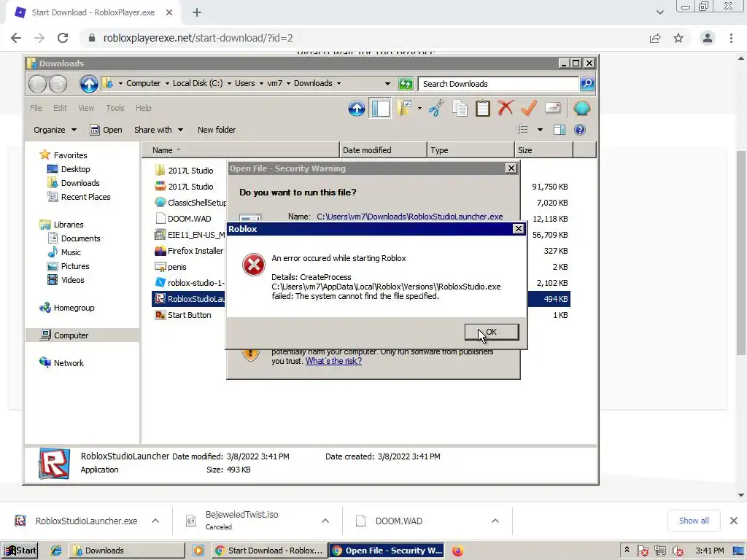Sort files by the Name column header

click(241, 150)
